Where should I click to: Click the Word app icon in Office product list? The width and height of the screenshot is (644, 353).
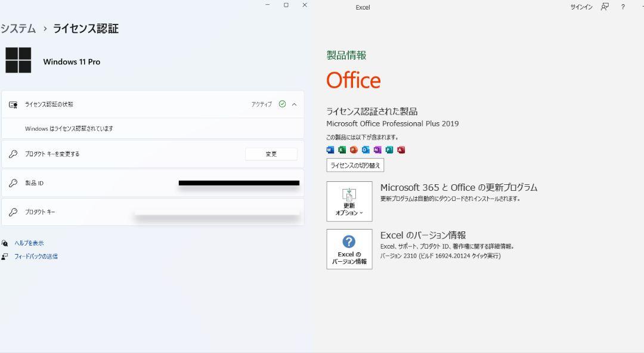click(x=330, y=150)
